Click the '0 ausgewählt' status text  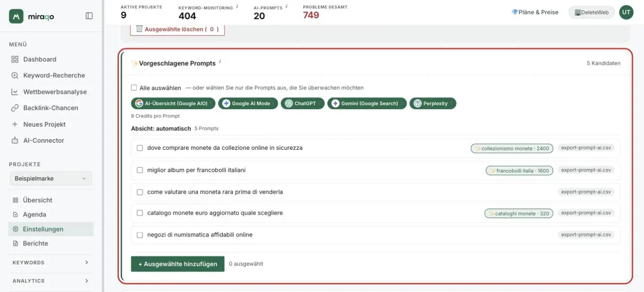click(246, 264)
